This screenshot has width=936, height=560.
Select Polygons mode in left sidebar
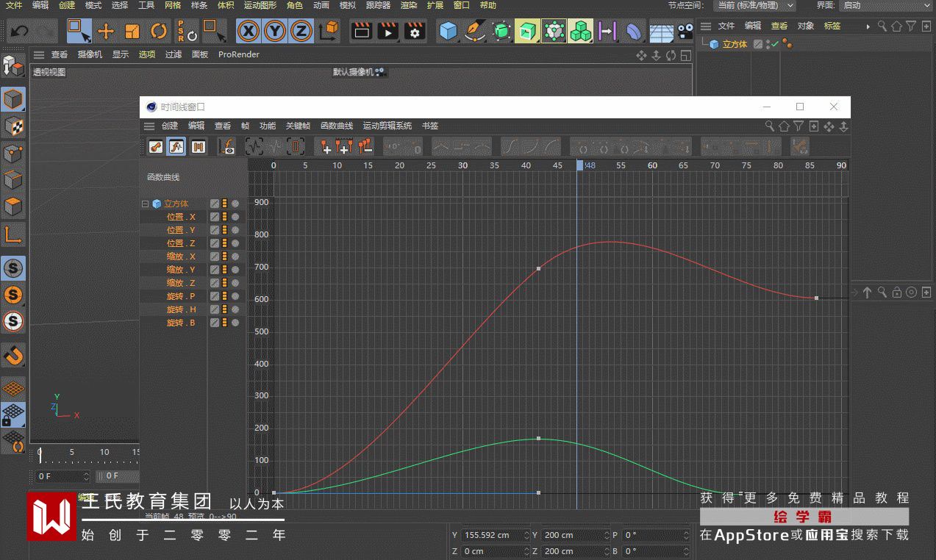[x=13, y=207]
